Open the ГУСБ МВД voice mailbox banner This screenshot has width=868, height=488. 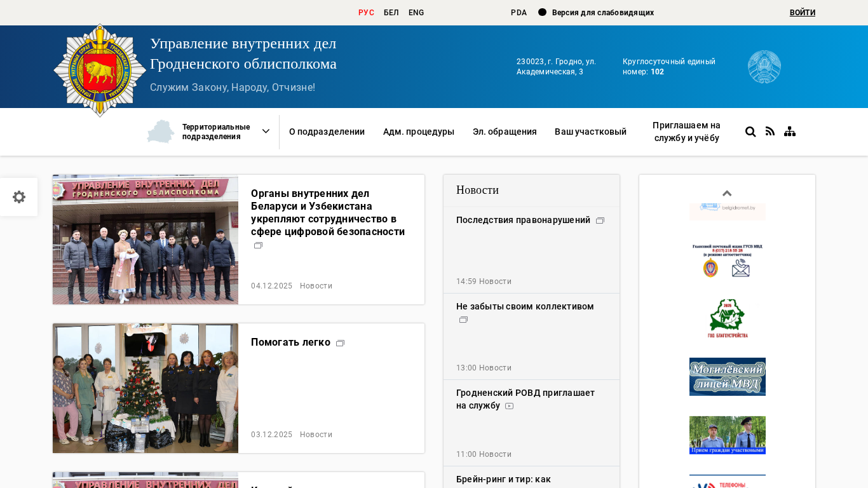coord(728,260)
